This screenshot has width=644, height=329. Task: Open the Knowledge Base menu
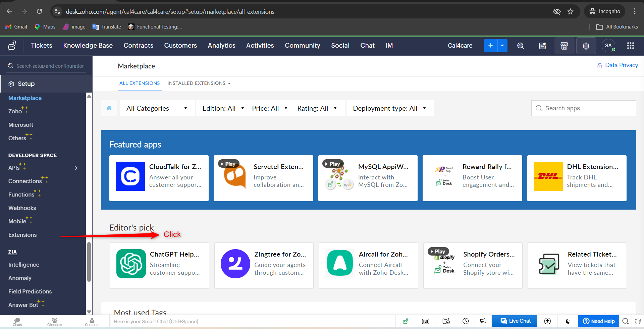pyautogui.click(x=88, y=45)
